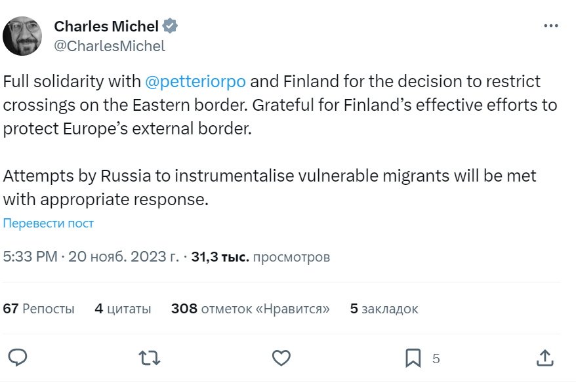Open Charles Michel's profile picture

(23, 36)
